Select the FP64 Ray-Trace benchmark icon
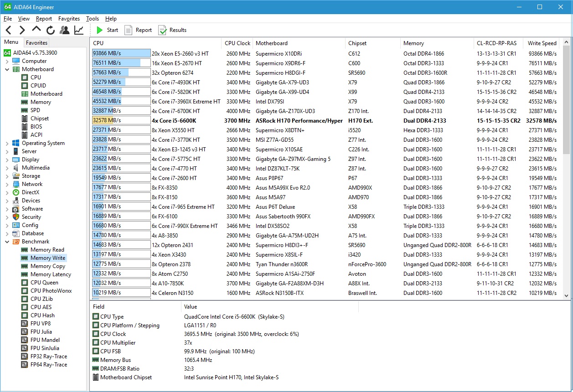 (25, 365)
